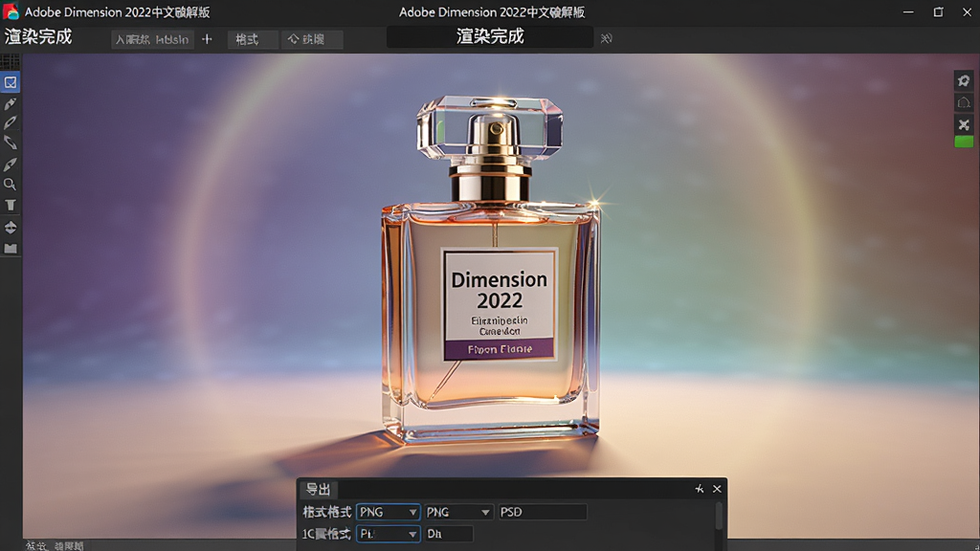Click the plus button in the top toolbar
This screenshot has height=551, width=980.
207,39
